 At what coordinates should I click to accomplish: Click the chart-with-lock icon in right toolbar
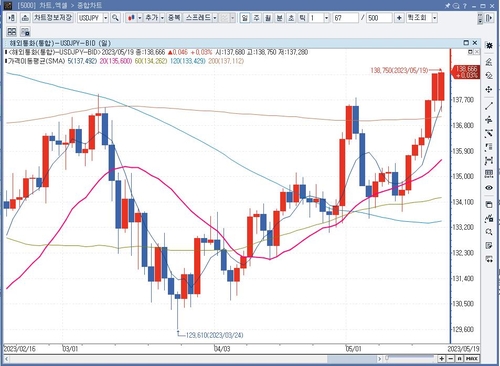click(x=489, y=219)
